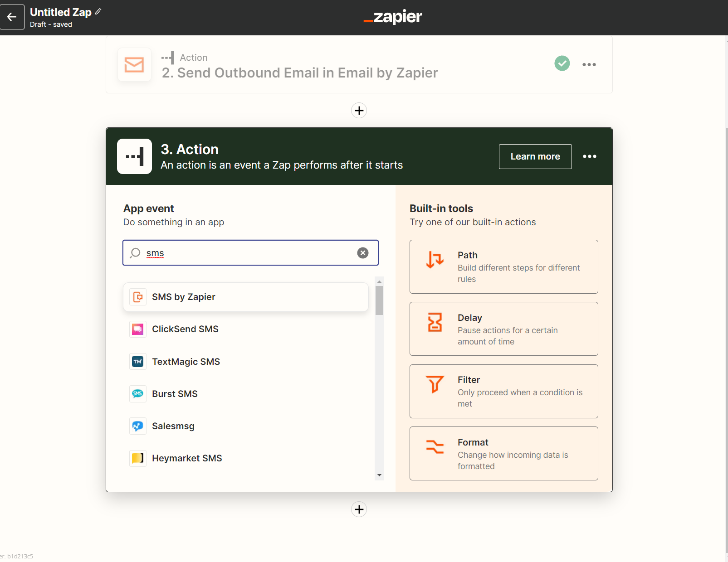The width and height of the screenshot is (728, 562).
Task: Clear the sms search text
Action: [363, 253]
